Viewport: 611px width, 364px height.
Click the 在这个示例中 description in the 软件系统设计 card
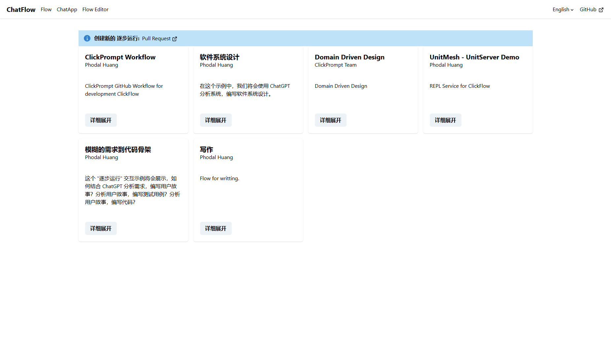245,90
